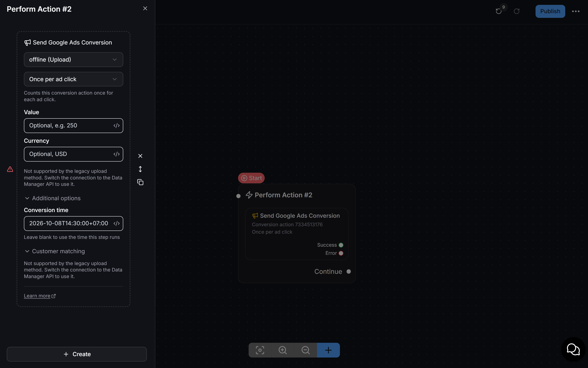The width and height of the screenshot is (588, 368).
Task: Collapse the Customer matching section
Action: point(55,251)
